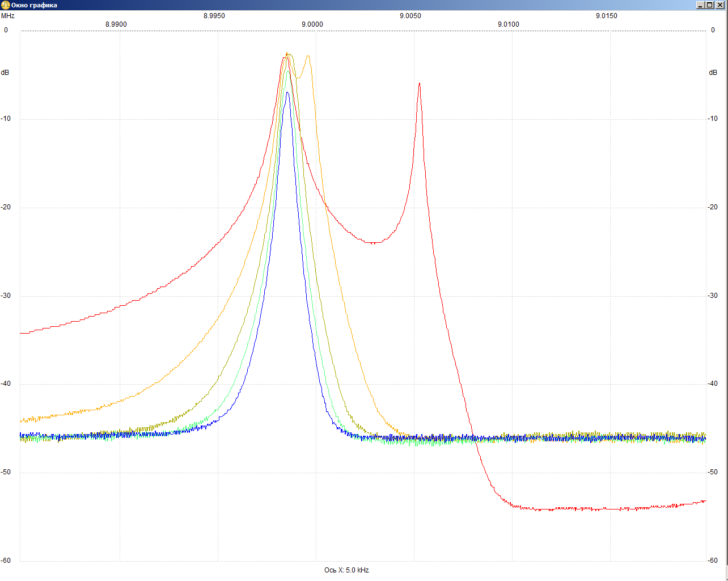728x581 pixels.
Task: Click the red curve's dip between its peaks
Action: pos(372,243)
